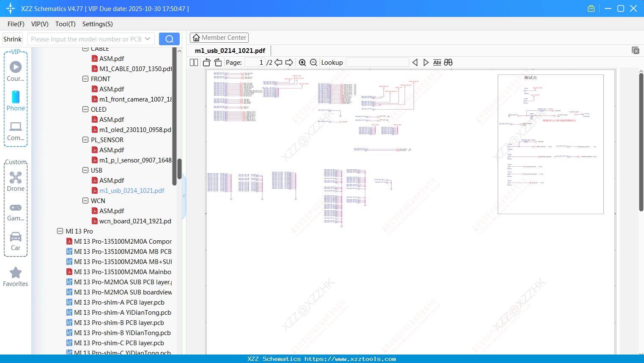The width and height of the screenshot is (644, 363).
Task: Click the file tree vertical scrollbar thumb
Action: (179, 168)
